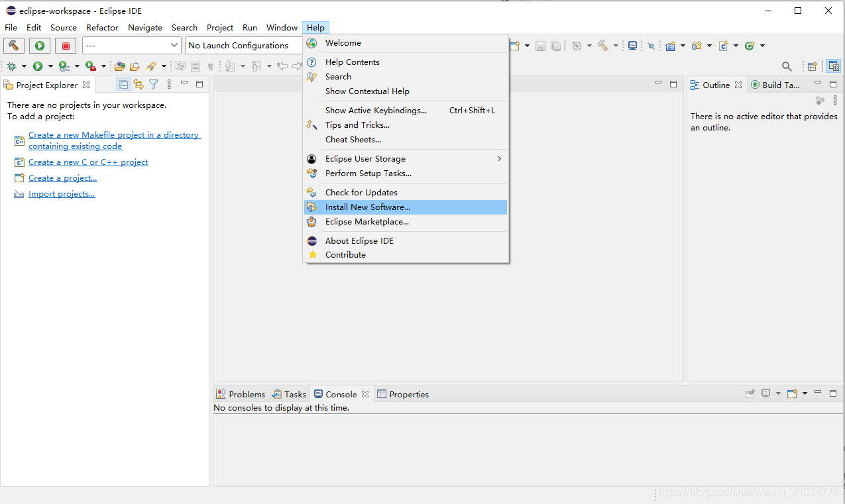Screen dimensions: 845x504
Task: Click the Debug bug icon in toolbar
Action: tap(11, 66)
